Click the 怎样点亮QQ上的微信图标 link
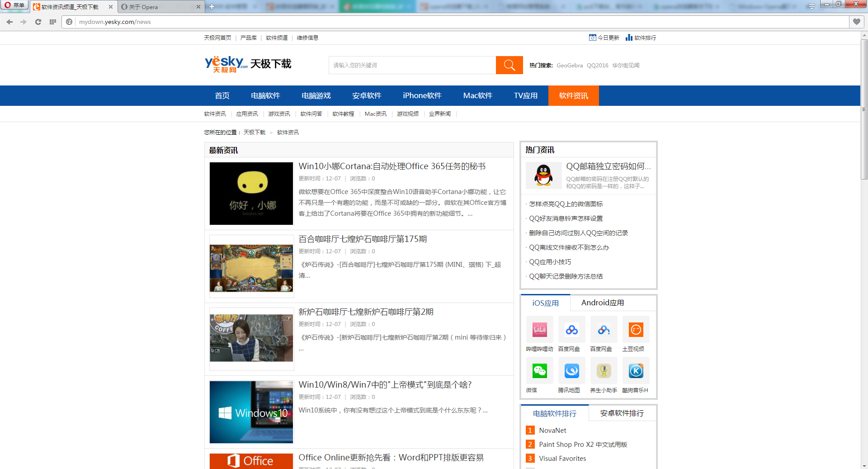 566,204
